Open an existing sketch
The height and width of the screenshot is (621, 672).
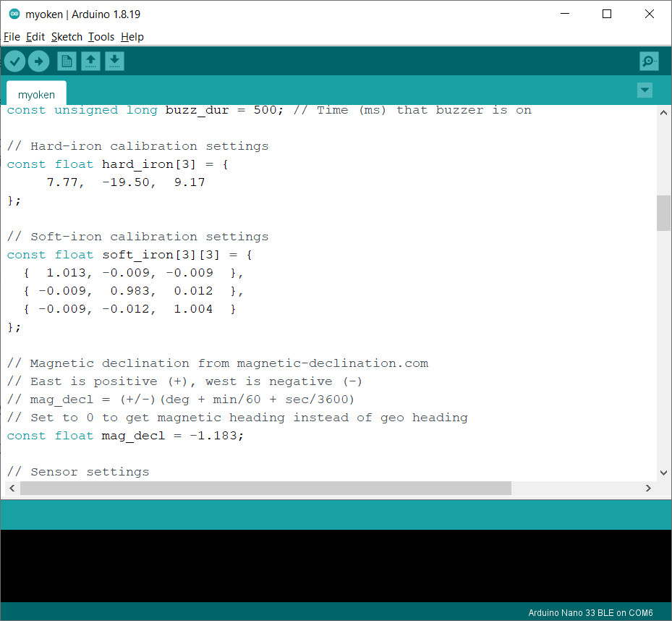(90, 61)
